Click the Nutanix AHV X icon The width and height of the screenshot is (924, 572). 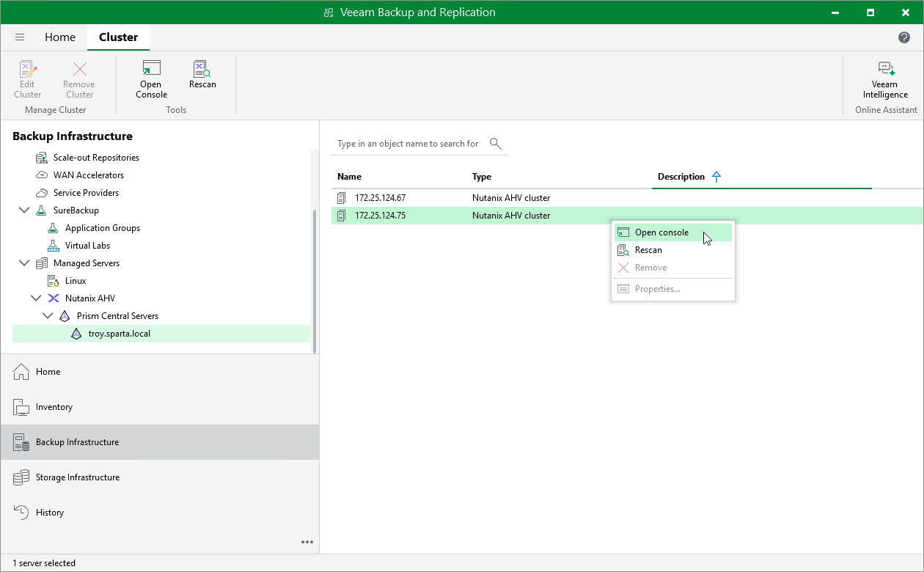pos(54,298)
